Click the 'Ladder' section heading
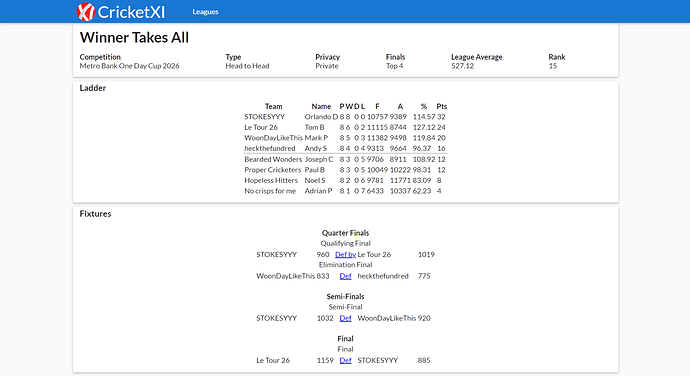Viewport: 690px width, 376px height. click(x=93, y=88)
